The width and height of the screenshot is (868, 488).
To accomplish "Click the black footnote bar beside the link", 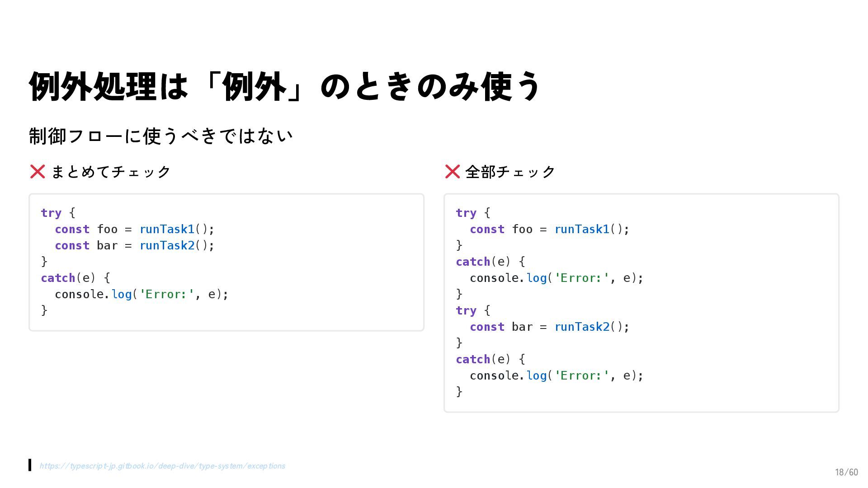I will click(30, 465).
